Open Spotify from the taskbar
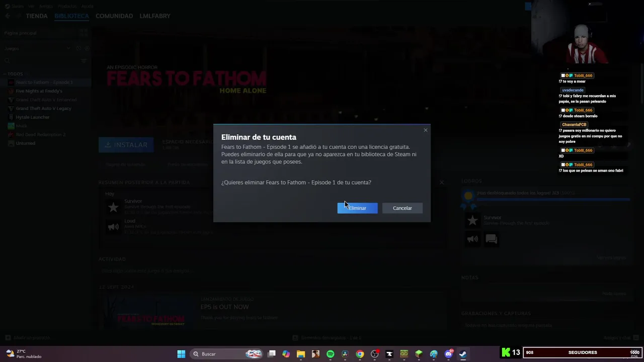The width and height of the screenshot is (644, 362). click(330, 354)
